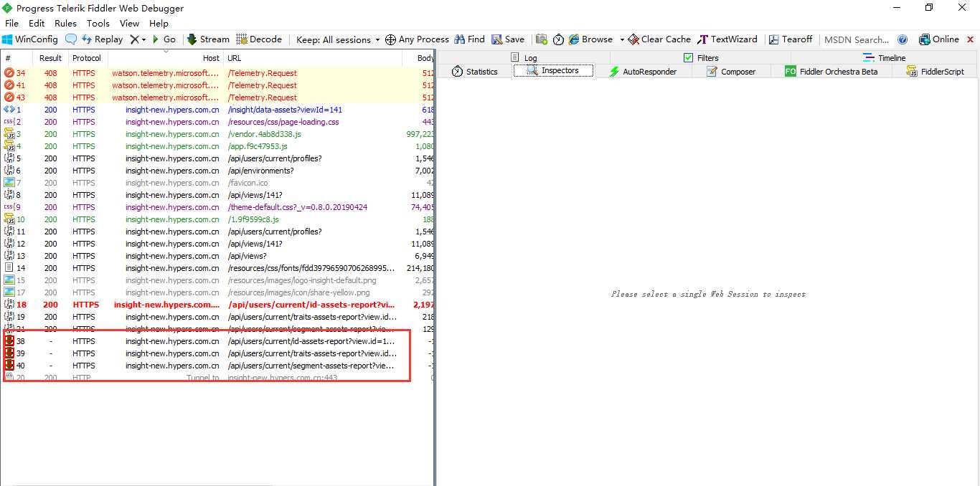This screenshot has width=980, height=486.
Task: Sort by the Host column header
Action: pos(165,58)
